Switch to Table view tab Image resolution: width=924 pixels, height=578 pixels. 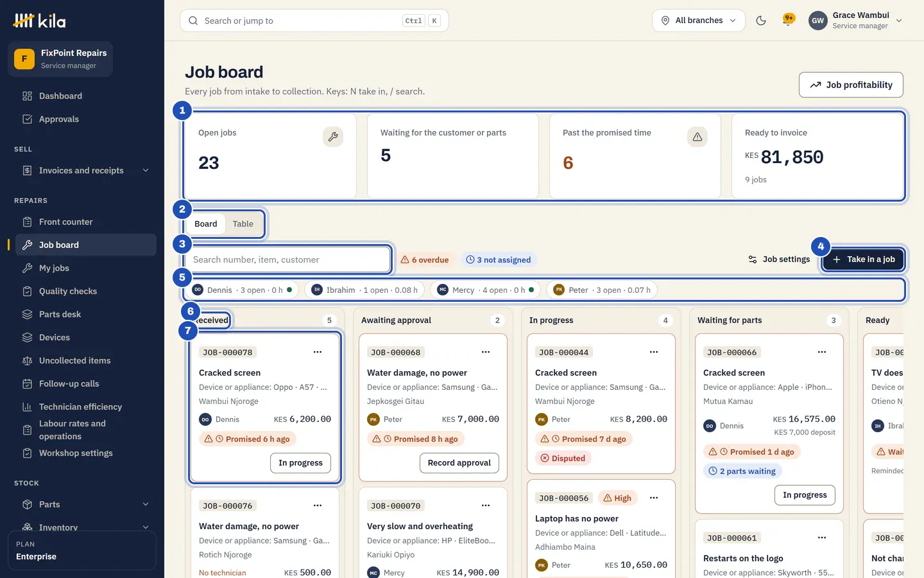coord(243,224)
